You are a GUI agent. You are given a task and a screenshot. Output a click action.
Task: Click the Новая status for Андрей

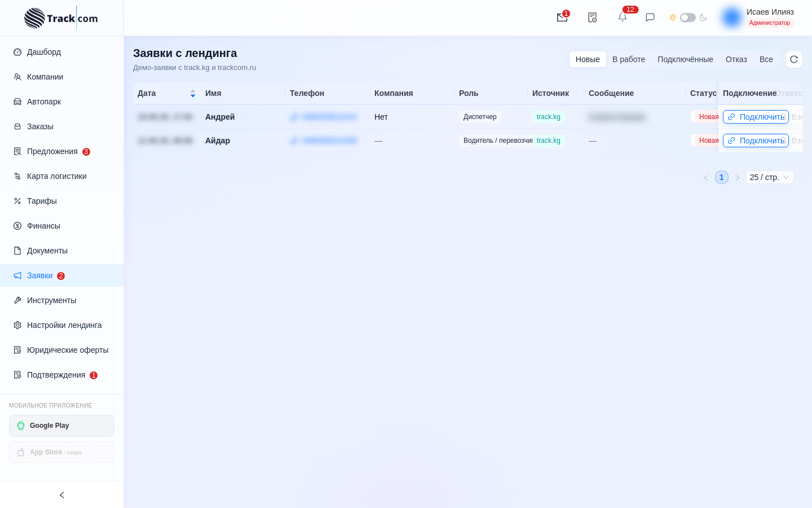(x=705, y=117)
